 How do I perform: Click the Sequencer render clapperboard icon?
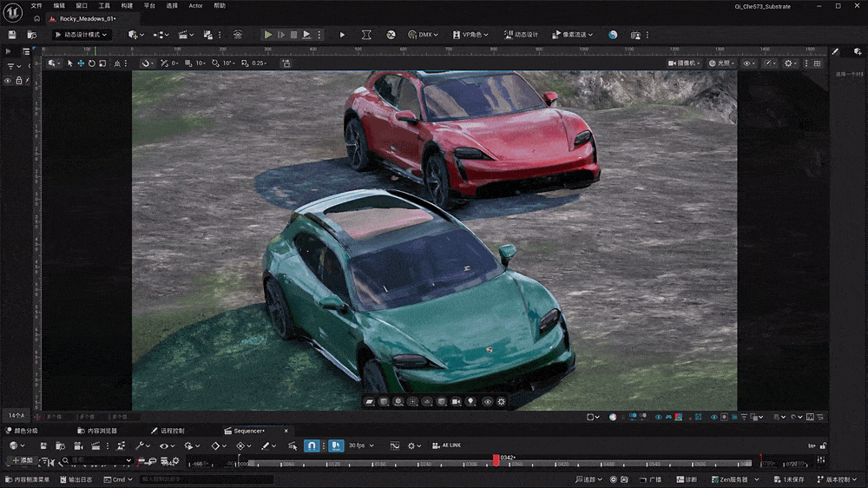click(95, 445)
